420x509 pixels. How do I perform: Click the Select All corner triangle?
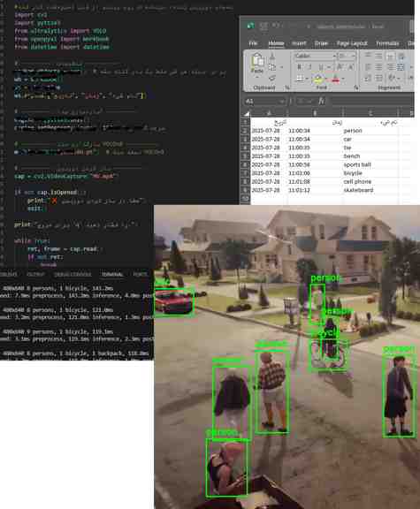click(248, 114)
